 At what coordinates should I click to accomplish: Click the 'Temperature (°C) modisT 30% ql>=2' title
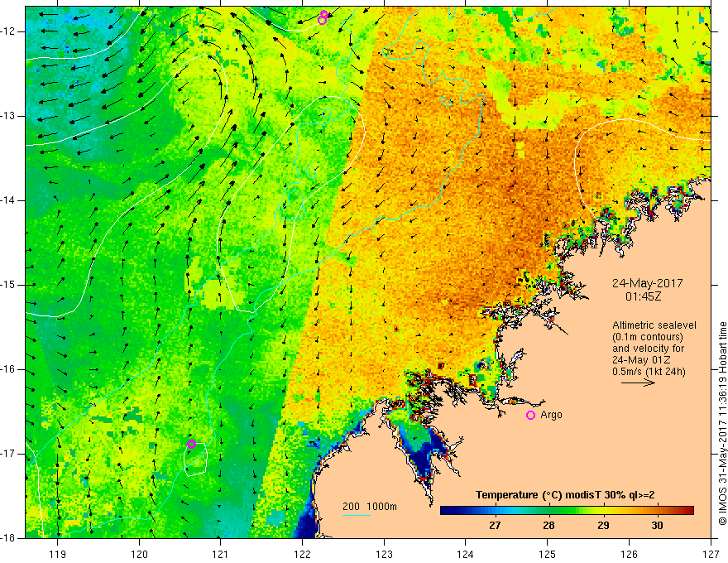tap(565, 495)
